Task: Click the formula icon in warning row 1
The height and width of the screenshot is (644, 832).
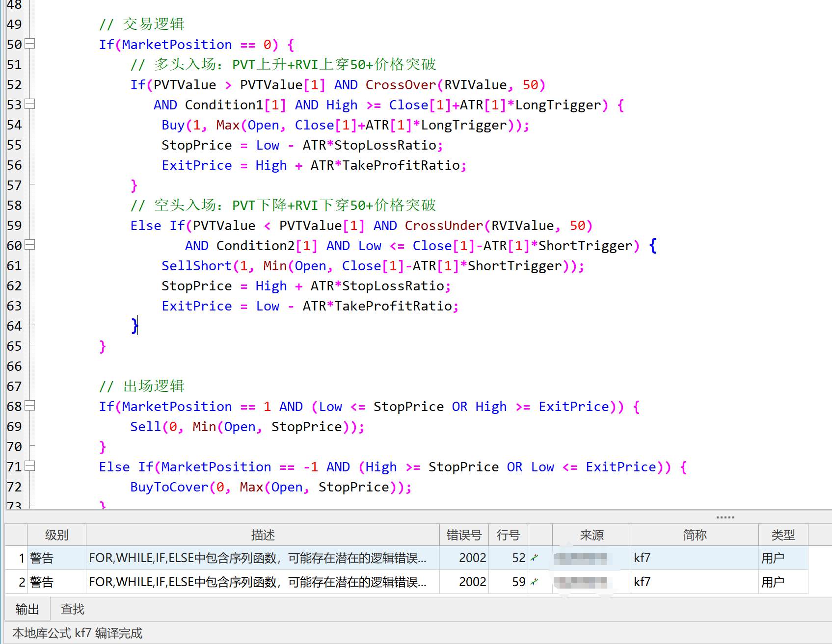Action: point(535,558)
